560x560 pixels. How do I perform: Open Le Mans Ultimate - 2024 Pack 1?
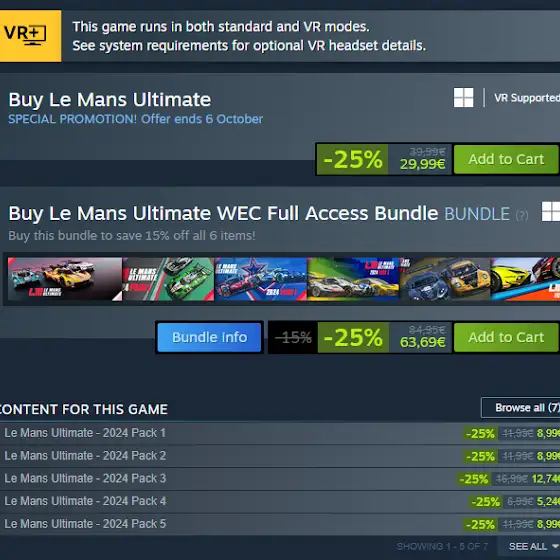[85, 433]
